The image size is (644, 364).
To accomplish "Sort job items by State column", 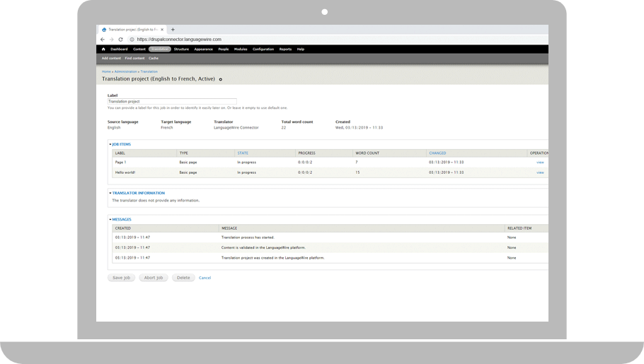I will [243, 153].
